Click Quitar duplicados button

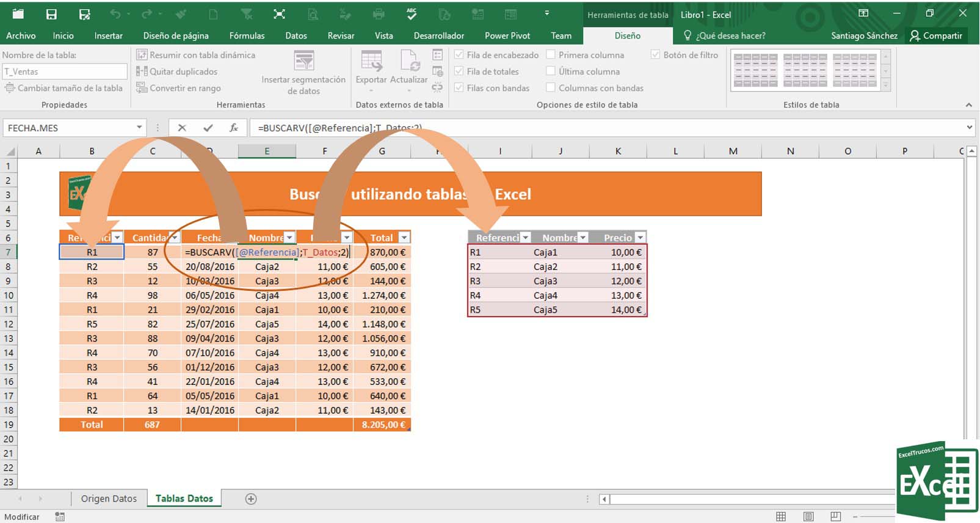(x=177, y=71)
